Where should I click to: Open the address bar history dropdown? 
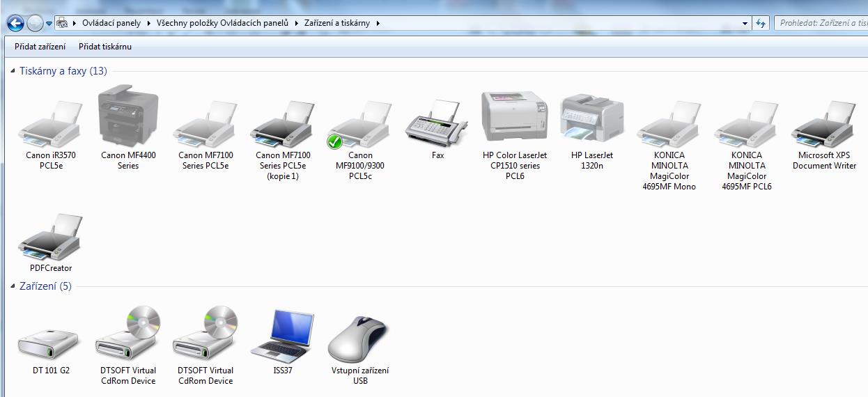click(x=745, y=23)
